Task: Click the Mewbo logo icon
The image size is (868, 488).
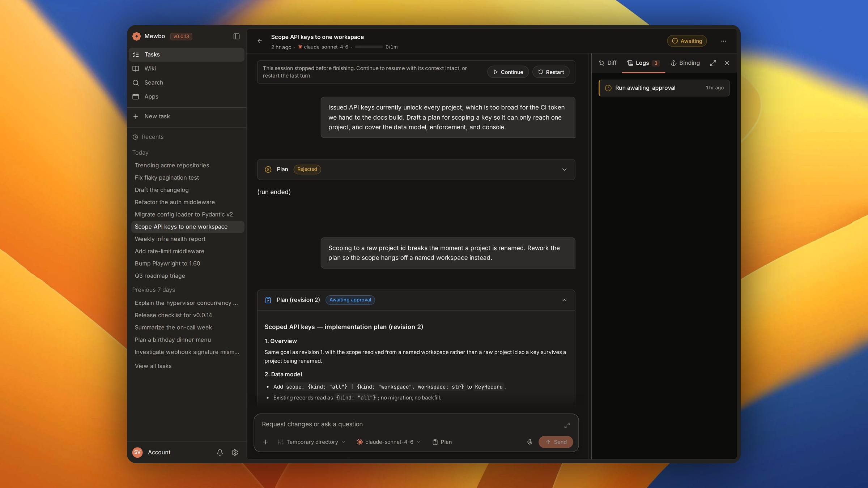Action: pos(136,36)
